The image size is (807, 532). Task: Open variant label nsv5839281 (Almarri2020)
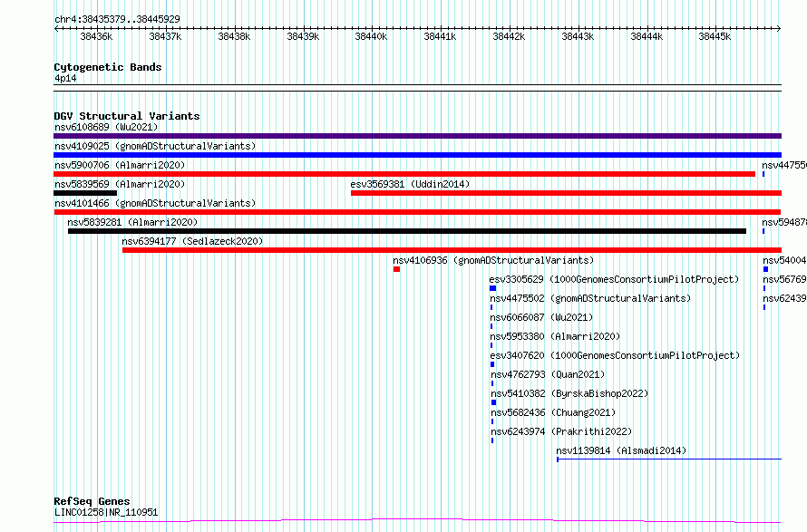pos(132,222)
